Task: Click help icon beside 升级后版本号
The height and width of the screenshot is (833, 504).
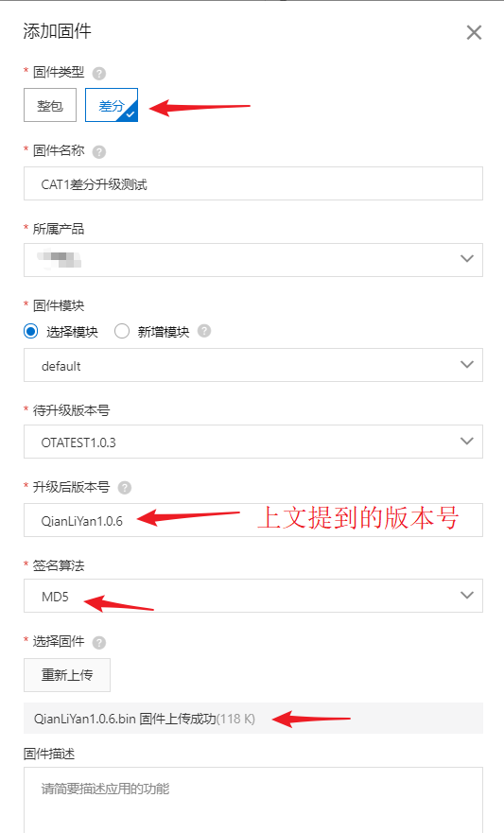Action: [x=124, y=488]
